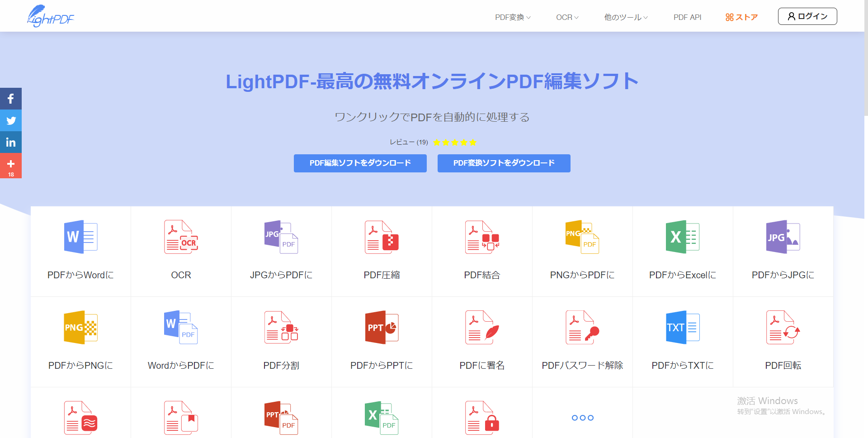Open the PDFからWordに converter icon
This screenshot has height=438, width=868.
tap(81, 237)
